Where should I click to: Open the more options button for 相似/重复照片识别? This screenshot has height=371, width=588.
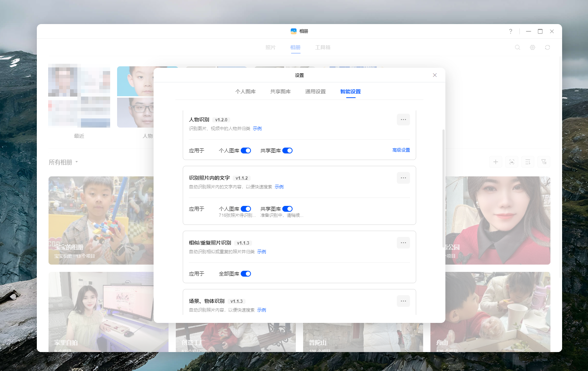pos(403,243)
